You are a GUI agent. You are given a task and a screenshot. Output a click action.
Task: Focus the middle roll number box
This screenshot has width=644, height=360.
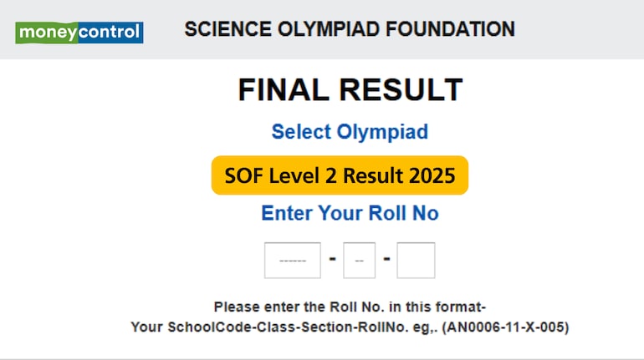(359, 260)
